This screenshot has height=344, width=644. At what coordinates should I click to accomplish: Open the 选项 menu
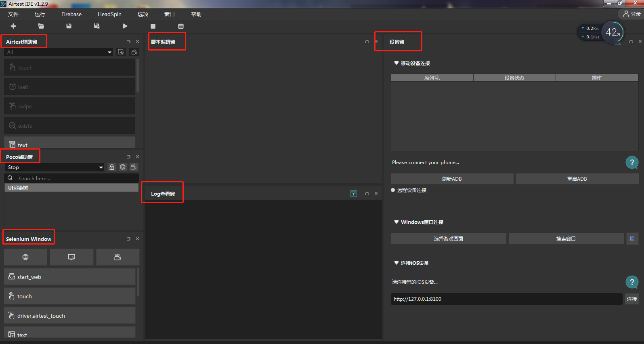click(143, 14)
